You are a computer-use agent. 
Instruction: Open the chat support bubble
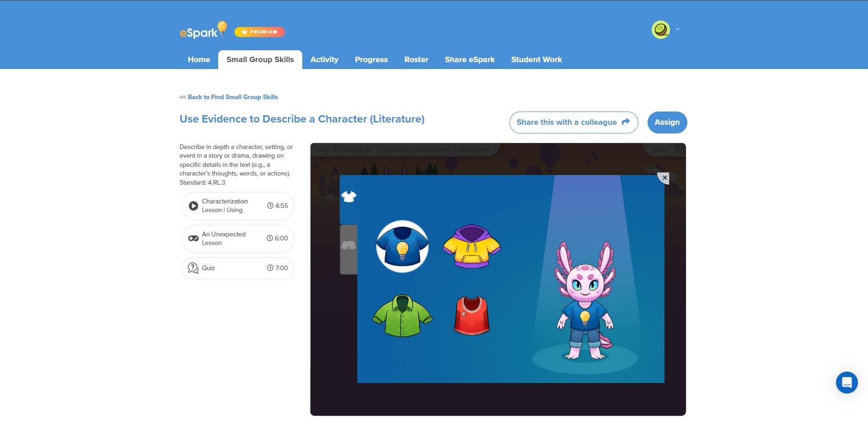tap(847, 383)
